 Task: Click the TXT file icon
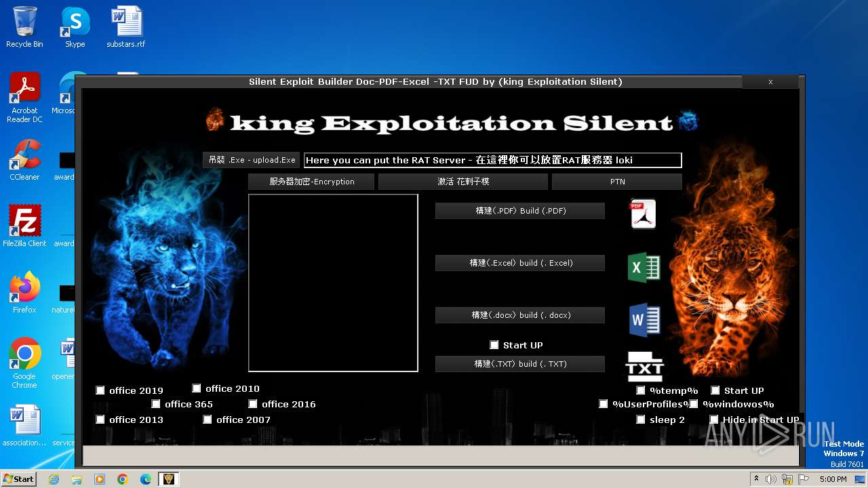point(644,367)
